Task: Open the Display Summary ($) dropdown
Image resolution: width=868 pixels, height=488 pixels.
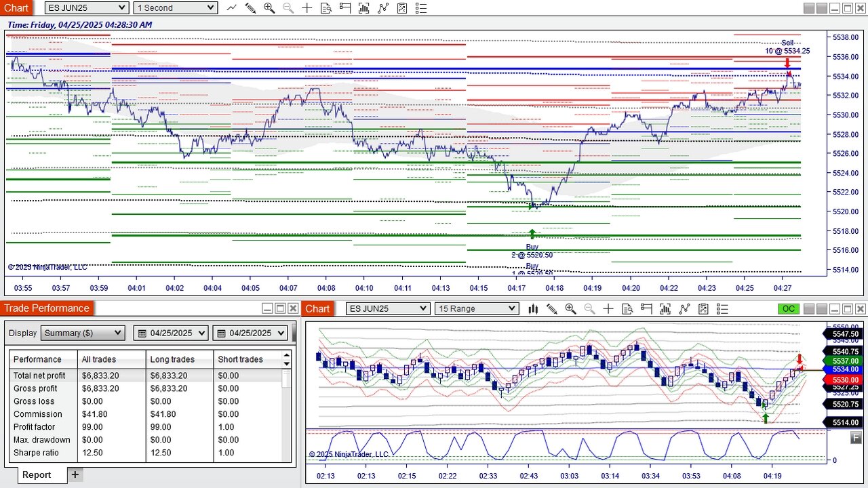Action: click(83, 333)
